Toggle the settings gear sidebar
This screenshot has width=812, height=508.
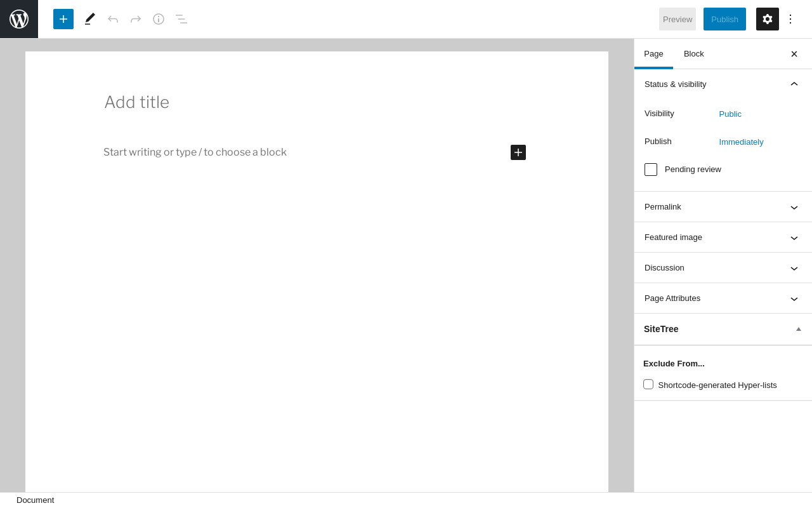768,19
